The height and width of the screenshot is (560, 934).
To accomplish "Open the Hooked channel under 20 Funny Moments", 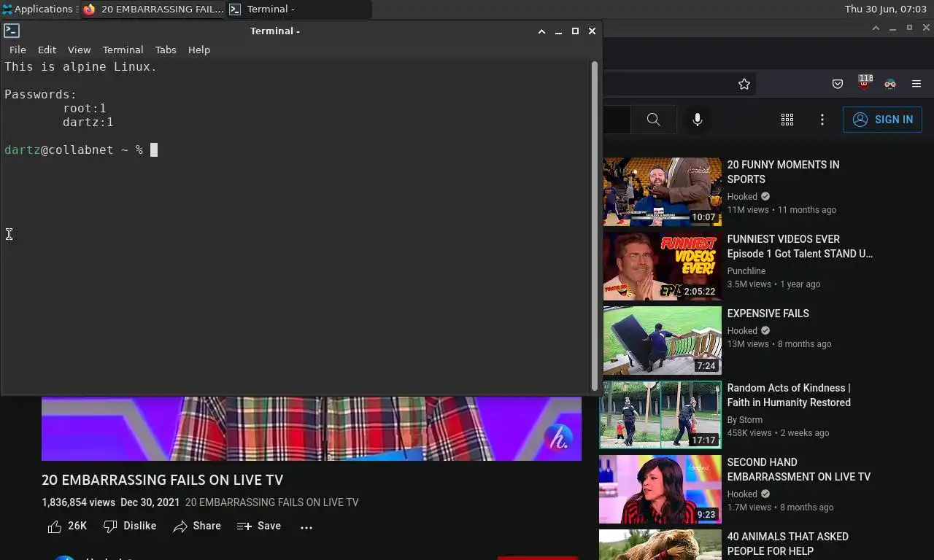I will 742,196.
